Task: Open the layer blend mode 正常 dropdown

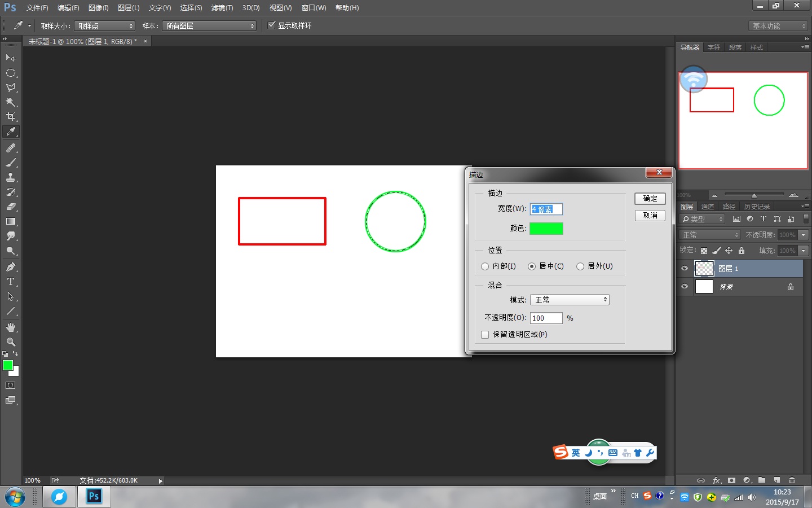Action: [710, 235]
